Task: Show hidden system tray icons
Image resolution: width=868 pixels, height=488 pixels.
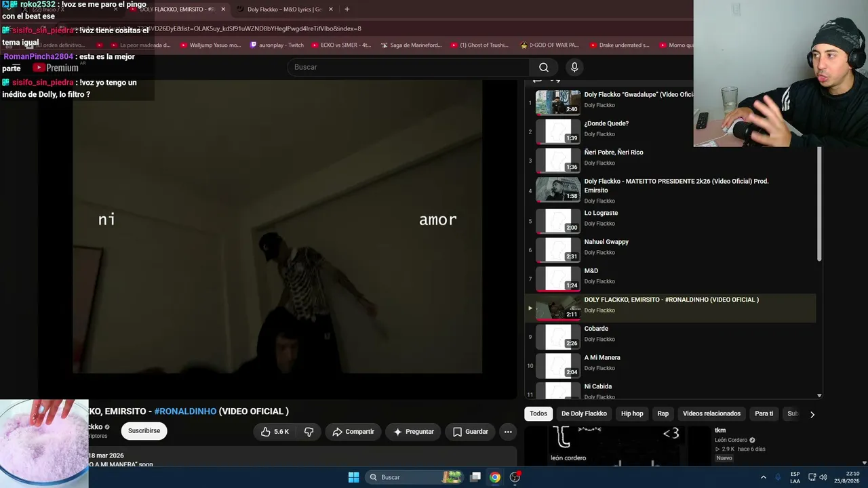Action: tap(763, 477)
